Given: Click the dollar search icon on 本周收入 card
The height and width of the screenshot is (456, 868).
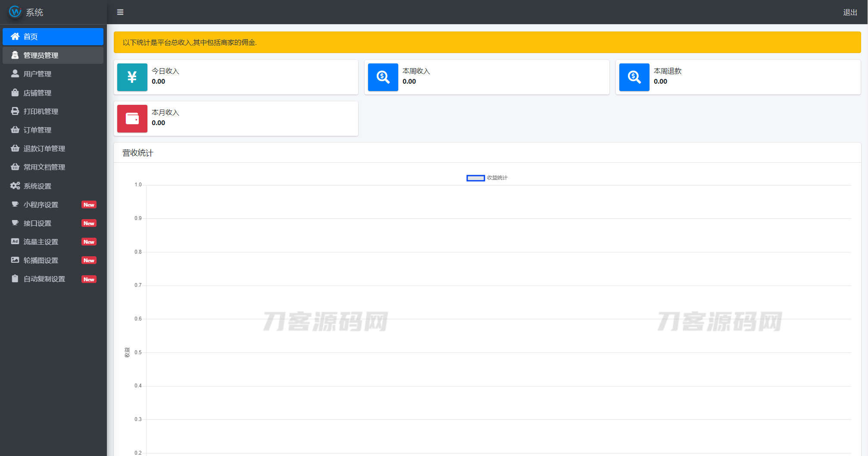Looking at the screenshot, I should (383, 77).
